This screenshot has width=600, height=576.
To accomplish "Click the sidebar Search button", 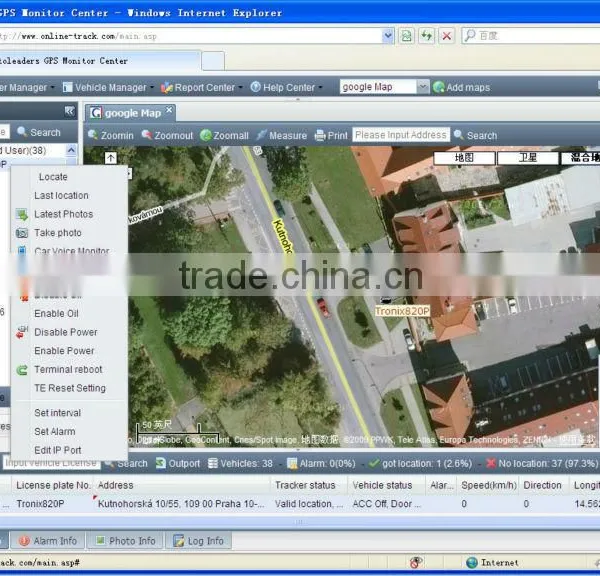I will coord(39,132).
